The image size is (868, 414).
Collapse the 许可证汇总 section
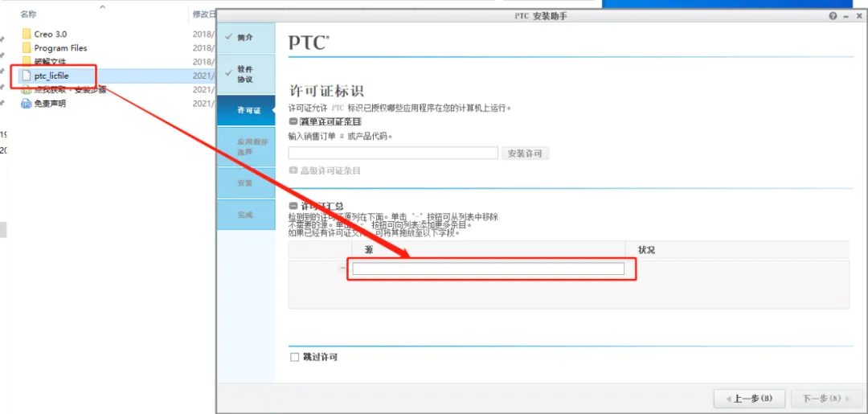point(293,206)
